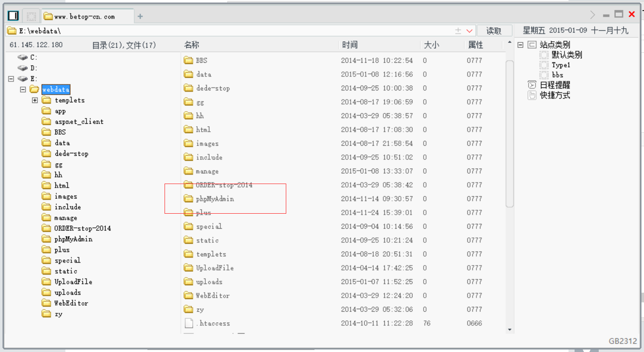Open a new tab with the plus button

click(x=140, y=17)
